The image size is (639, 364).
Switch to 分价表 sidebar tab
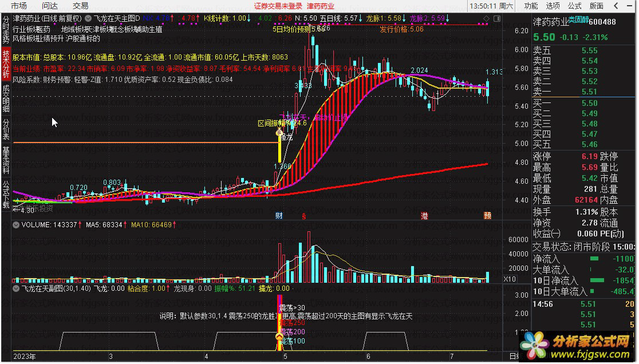(6, 129)
